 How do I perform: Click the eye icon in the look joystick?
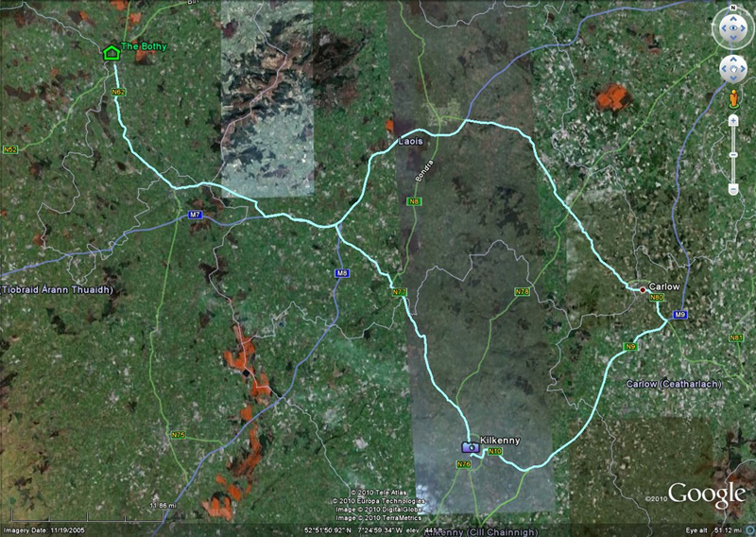tap(733, 28)
